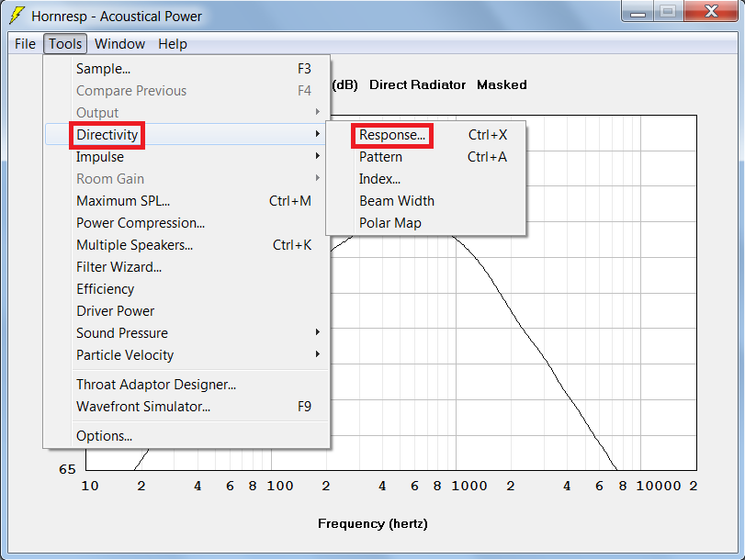Viewport: 745px width, 560px height.
Task: Click the Frequency (hertz) axis label
Action: pyautogui.click(x=373, y=523)
